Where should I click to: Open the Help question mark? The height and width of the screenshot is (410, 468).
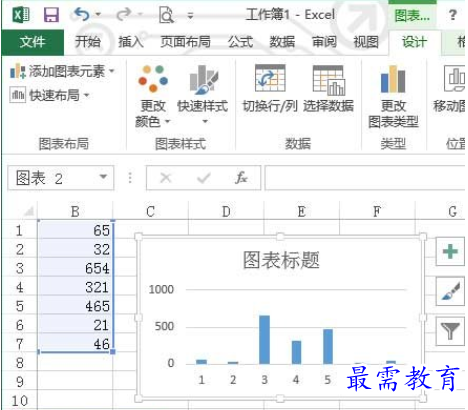(452, 15)
